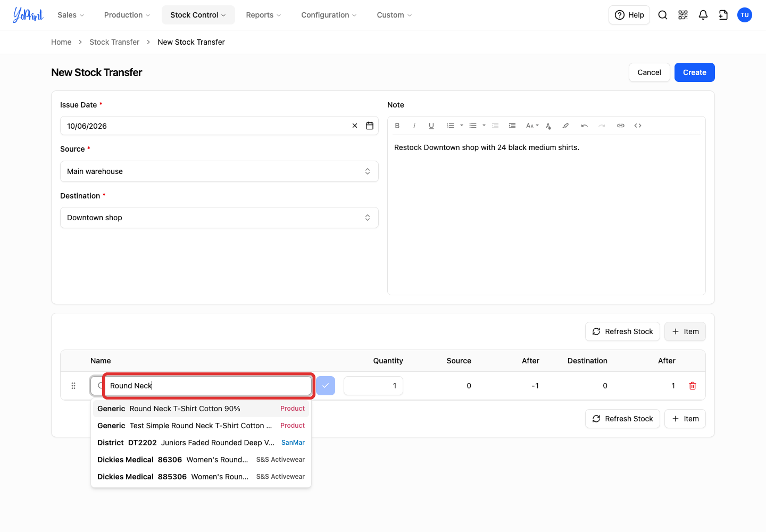The width and height of the screenshot is (766, 532).
Task: Open the issue date calendar picker
Action: 370,126
